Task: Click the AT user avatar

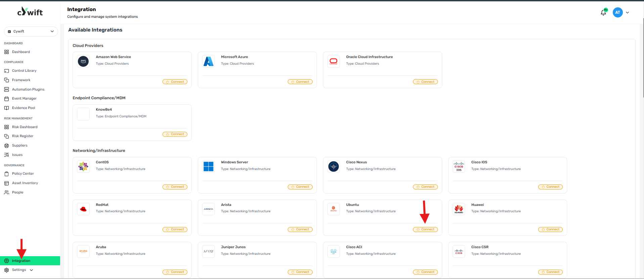Action: coord(618,12)
